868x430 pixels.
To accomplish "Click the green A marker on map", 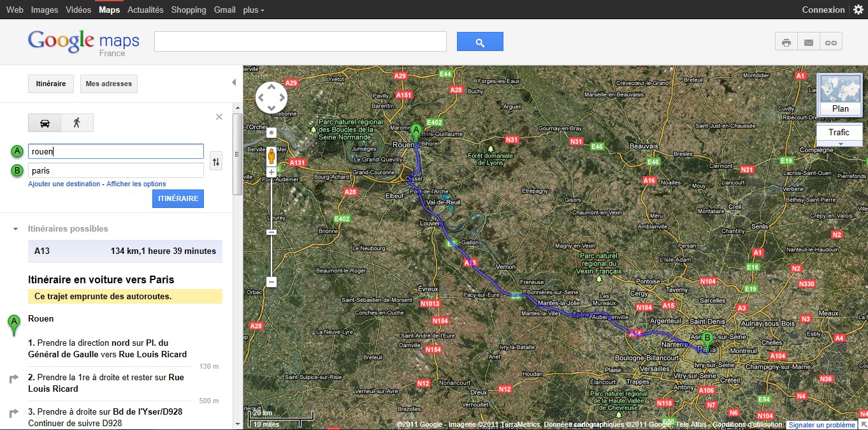I will point(416,133).
